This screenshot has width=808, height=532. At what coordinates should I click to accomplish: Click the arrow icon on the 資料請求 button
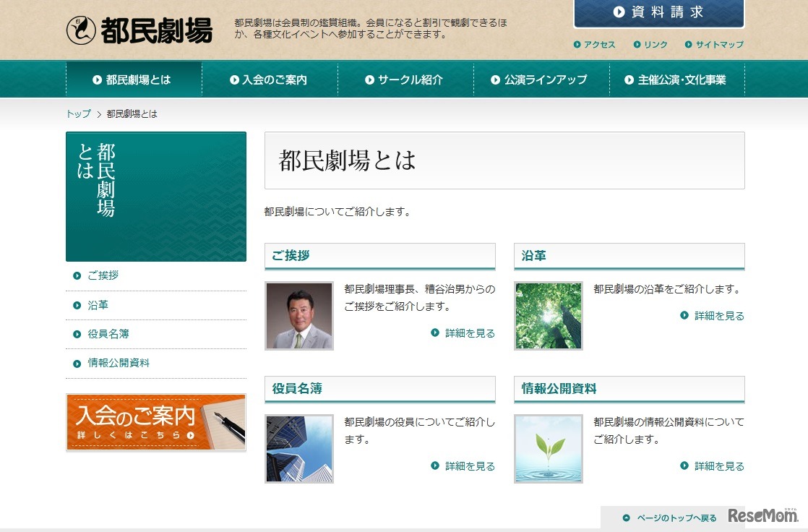click(x=618, y=12)
